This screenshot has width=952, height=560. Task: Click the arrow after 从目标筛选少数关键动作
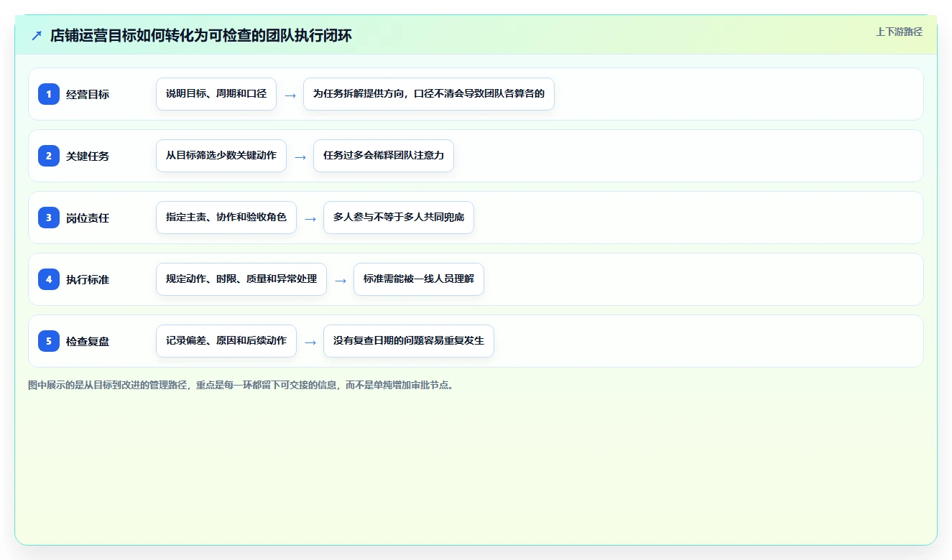(300, 157)
